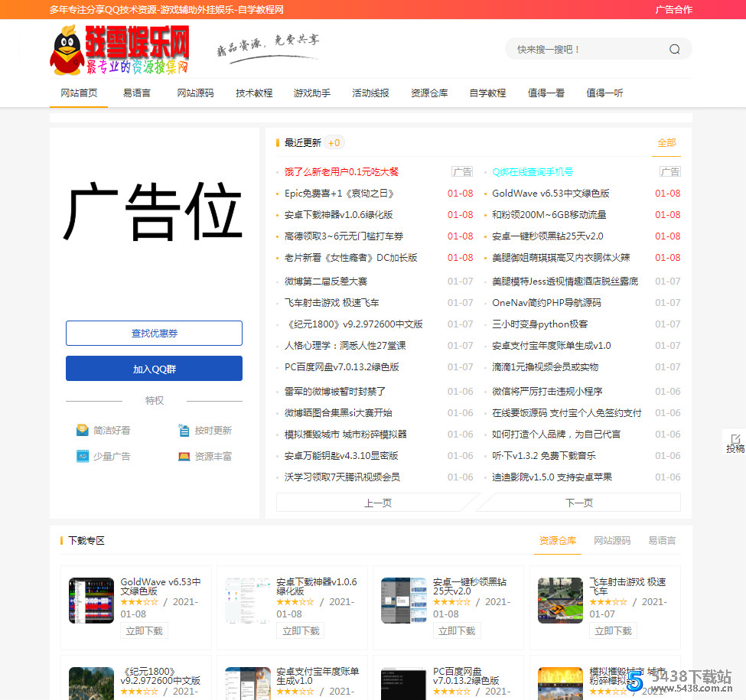Open the 游戏助手 navigation menu item
This screenshot has width=746, height=700.
[312, 93]
